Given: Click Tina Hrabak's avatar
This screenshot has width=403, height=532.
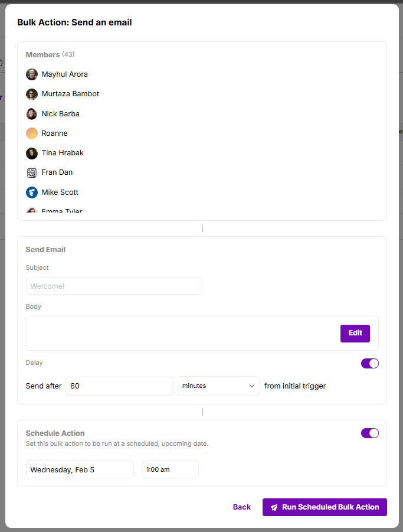Looking at the screenshot, I should 32,153.
